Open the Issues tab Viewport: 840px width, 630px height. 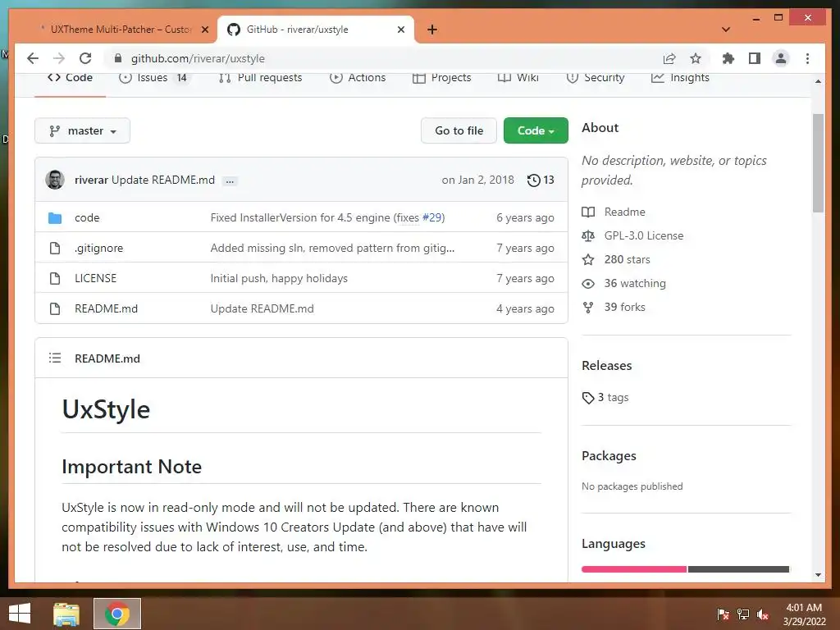click(153, 78)
